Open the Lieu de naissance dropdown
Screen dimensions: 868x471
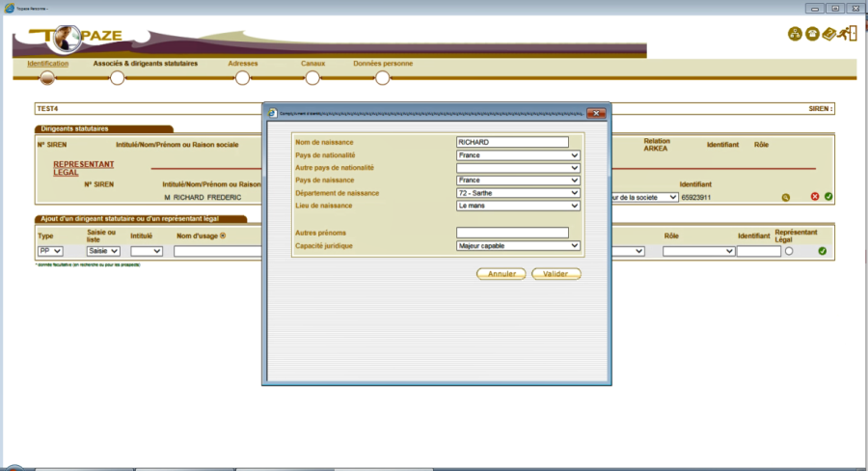(x=518, y=206)
